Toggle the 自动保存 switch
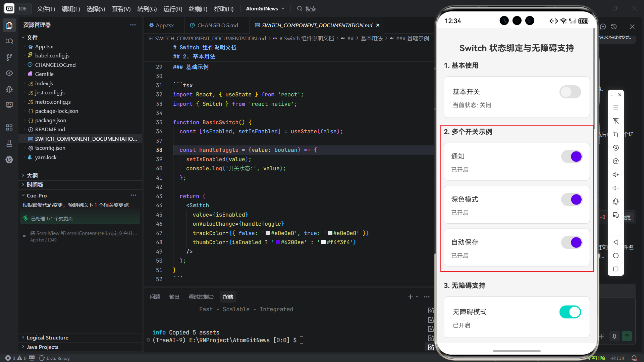The height and width of the screenshot is (362, 644). click(x=572, y=242)
